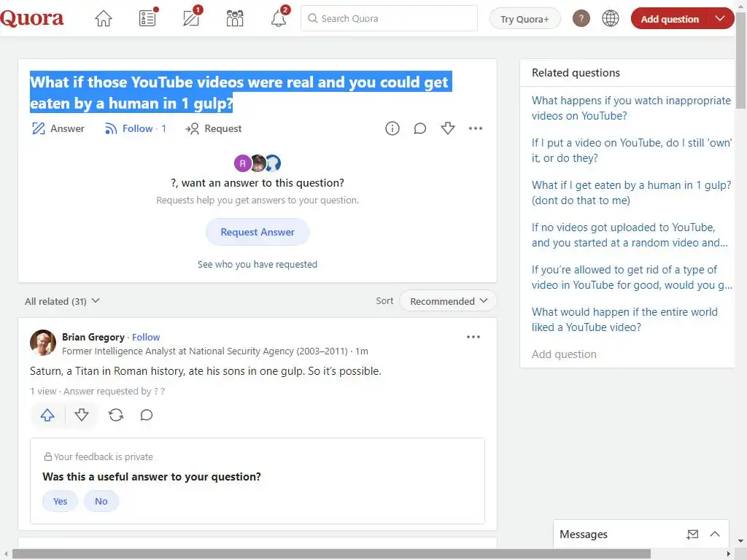The image size is (747, 560).
Task: Expand the All related (31) filter
Action: click(63, 301)
